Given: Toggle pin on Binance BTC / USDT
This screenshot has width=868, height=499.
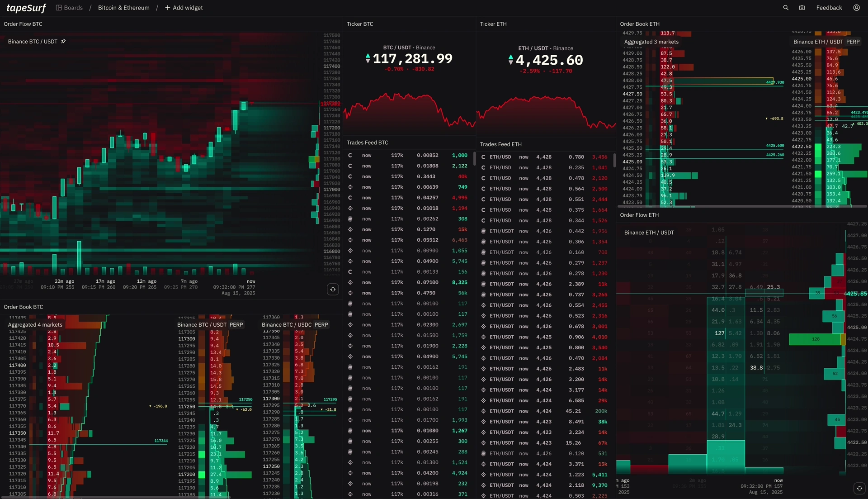Looking at the screenshot, I should click(63, 41).
